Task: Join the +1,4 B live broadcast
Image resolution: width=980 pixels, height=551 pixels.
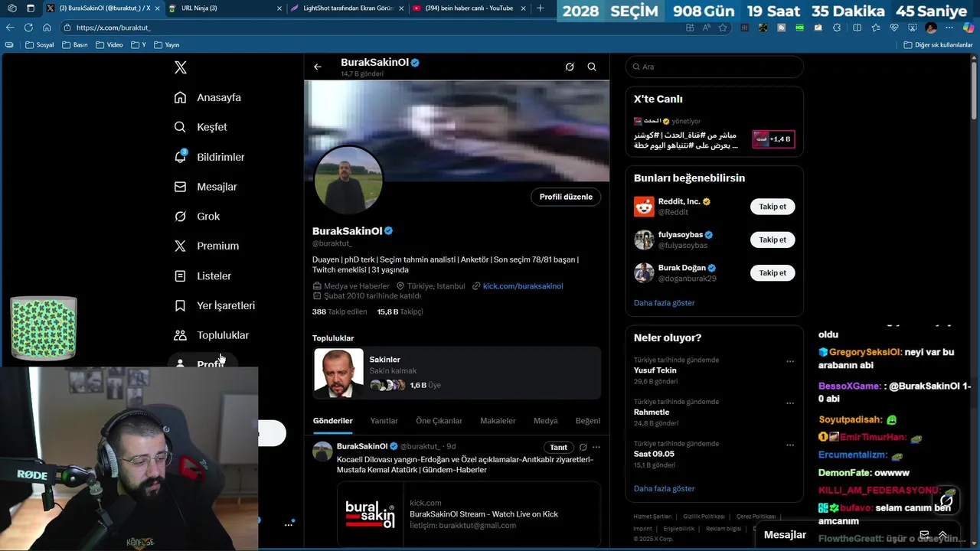Action: 773,139
